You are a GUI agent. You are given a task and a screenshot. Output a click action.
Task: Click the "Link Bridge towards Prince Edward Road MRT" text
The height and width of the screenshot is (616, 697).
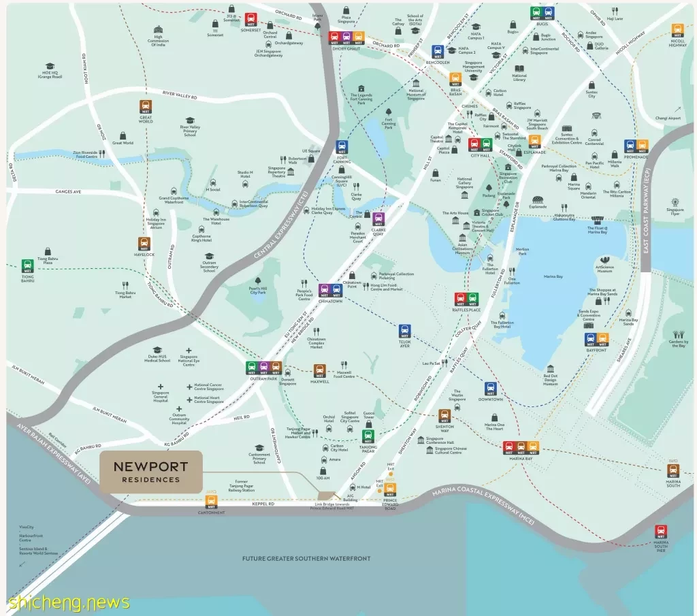tap(332, 506)
